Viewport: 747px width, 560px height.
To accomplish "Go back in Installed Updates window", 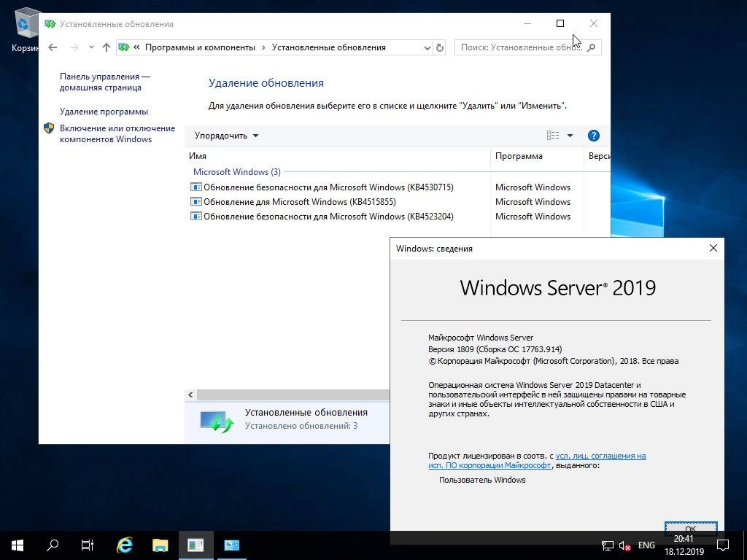I will point(53,47).
